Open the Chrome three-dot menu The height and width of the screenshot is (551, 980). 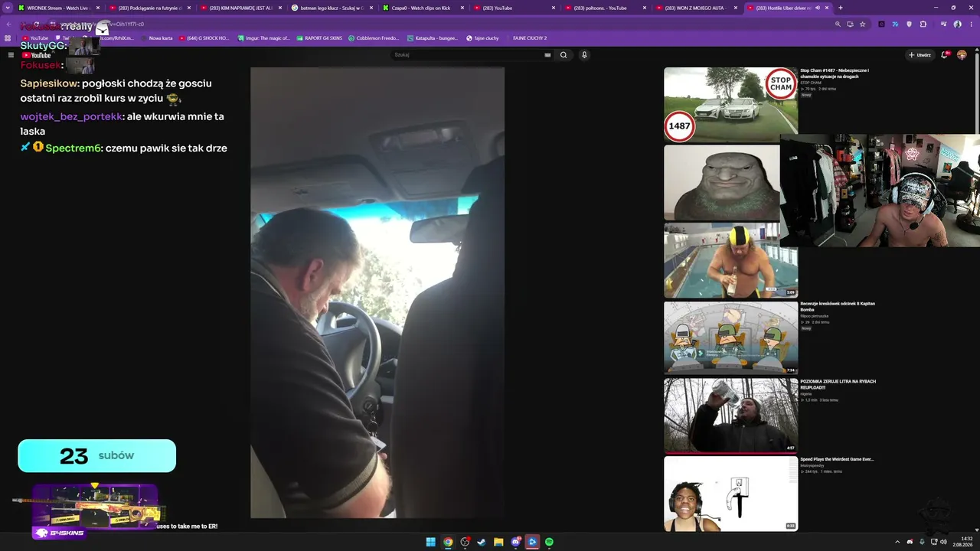coord(971,24)
